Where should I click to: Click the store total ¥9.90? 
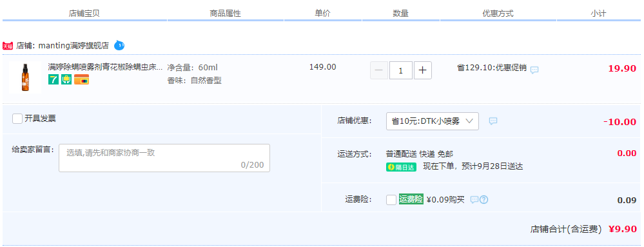click(x=623, y=229)
